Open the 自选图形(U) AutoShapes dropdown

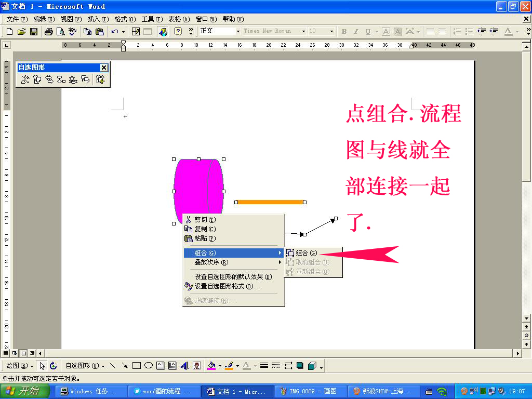(85, 366)
